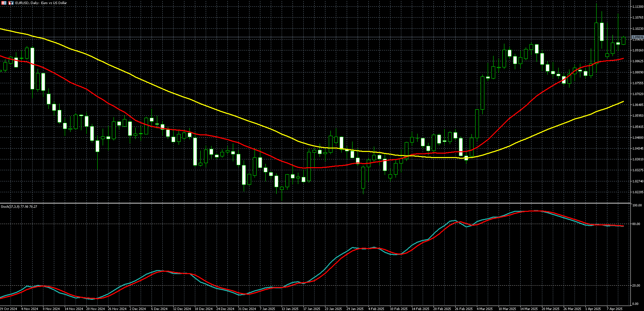
Task: Select the current price tag 1.09816
Action: click(x=638, y=37)
